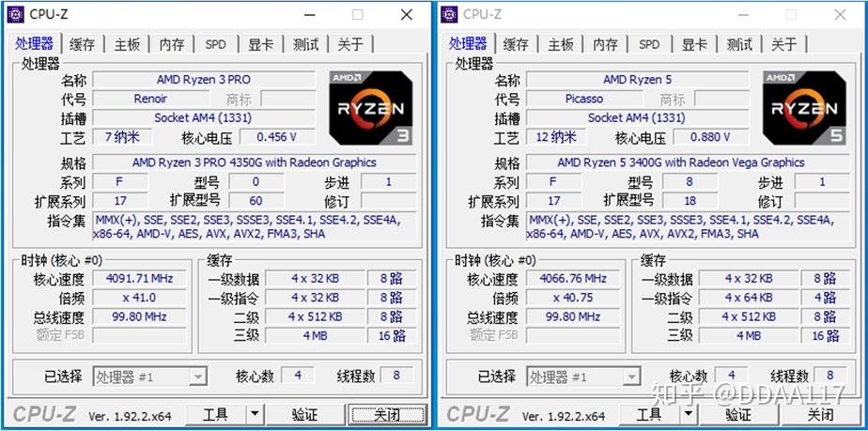Click L3 cache 4 MB in left window
This screenshot has width=868, height=431.
coord(316,336)
